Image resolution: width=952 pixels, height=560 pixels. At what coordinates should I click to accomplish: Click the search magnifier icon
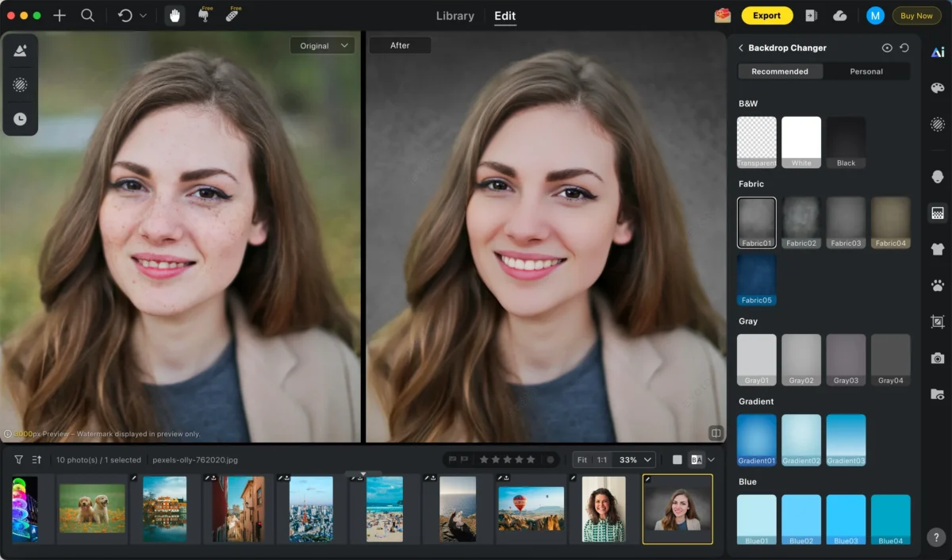[88, 16]
